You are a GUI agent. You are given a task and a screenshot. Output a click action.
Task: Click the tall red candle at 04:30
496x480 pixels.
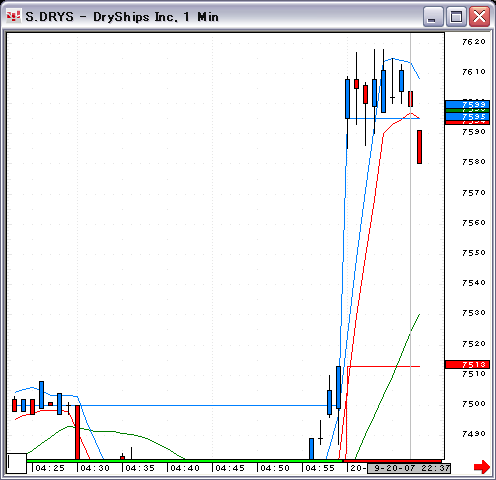point(77,432)
